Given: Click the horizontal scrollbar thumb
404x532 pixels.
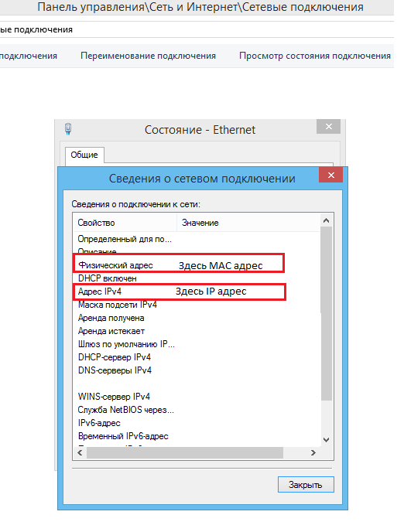Looking at the screenshot, I should (185, 452).
